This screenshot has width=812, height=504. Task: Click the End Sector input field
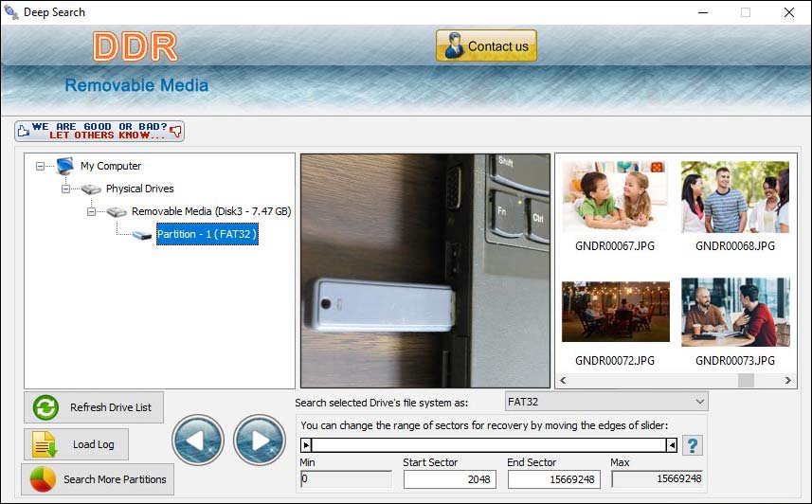coord(552,479)
